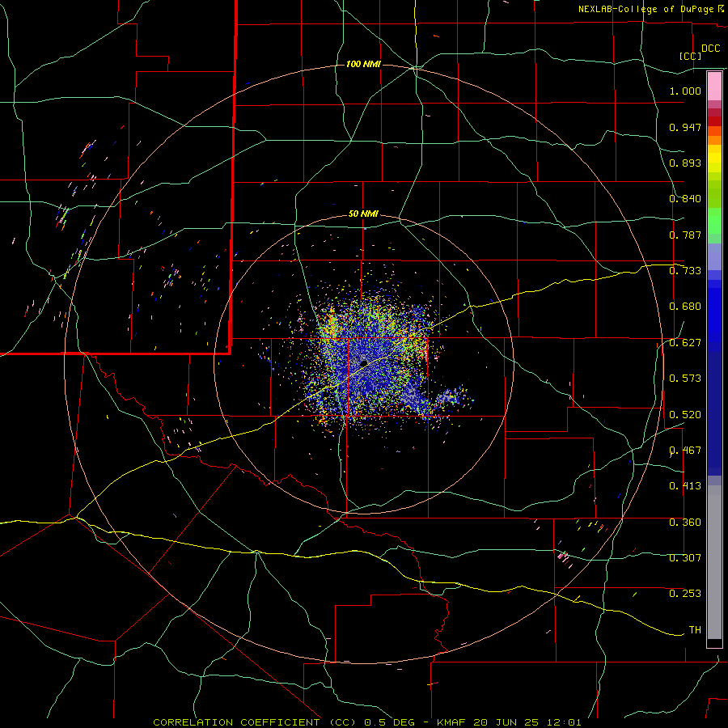Screen dimensions: 728x728
Task: Pick the red segment of color bar
Action: point(714,121)
